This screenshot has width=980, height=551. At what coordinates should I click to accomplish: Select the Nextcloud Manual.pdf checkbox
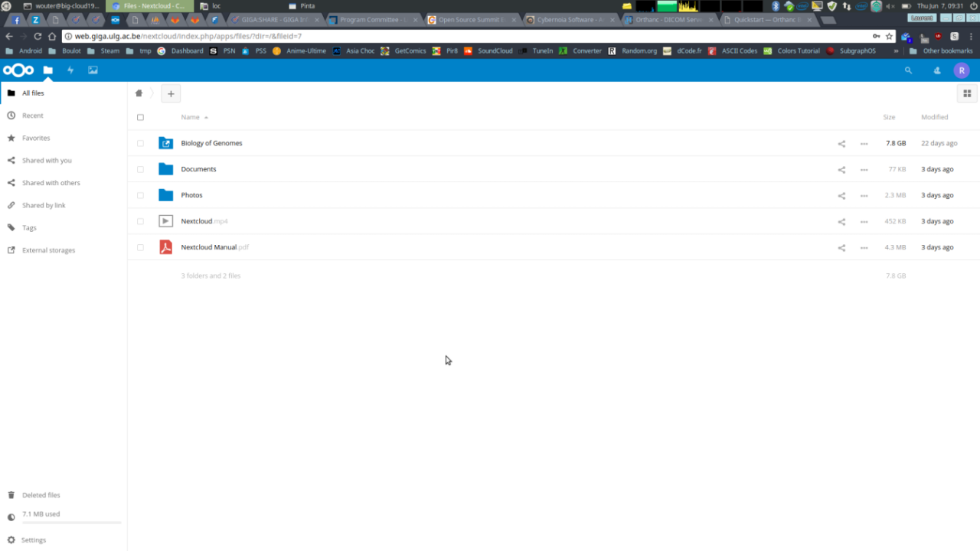click(x=140, y=247)
